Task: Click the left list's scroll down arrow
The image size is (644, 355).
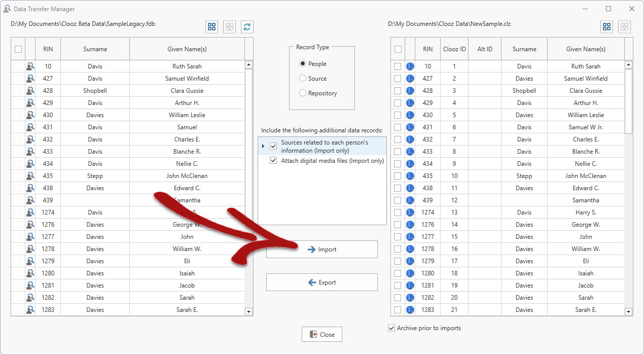Action: pyautogui.click(x=248, y=311)
